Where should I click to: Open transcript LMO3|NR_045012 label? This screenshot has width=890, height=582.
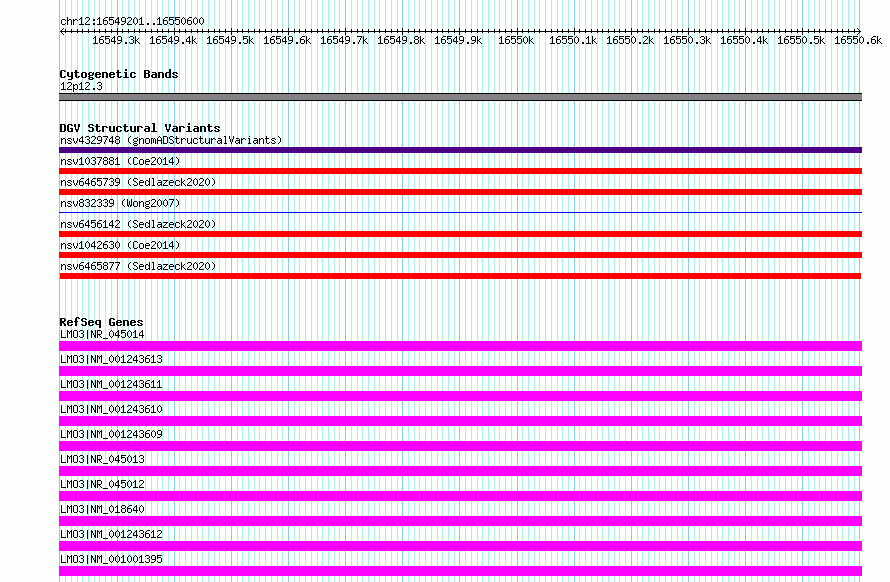pos(102,484)
